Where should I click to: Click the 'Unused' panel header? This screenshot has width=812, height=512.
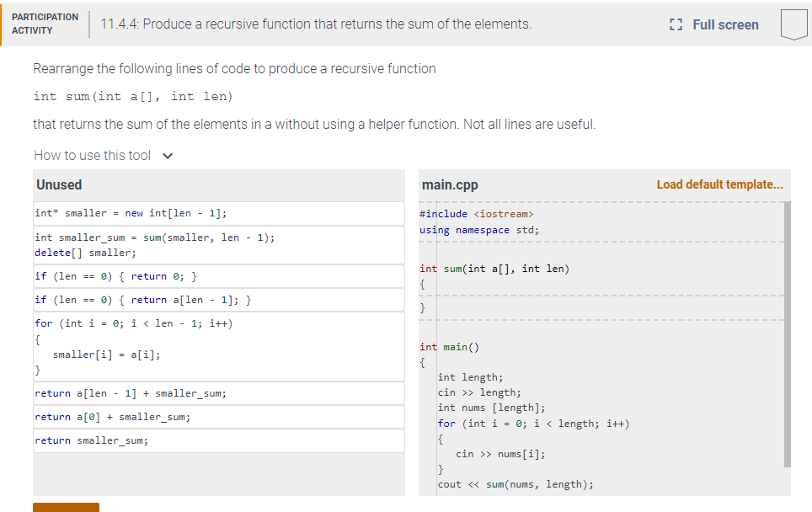pyautogui.click(x=59, y=184)
